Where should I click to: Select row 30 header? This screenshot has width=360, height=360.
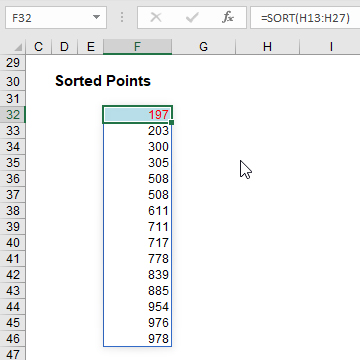click(13, 81)
